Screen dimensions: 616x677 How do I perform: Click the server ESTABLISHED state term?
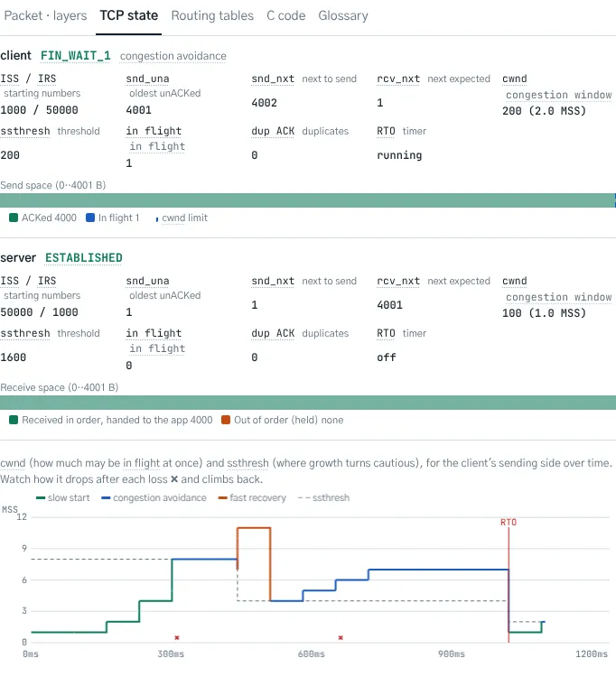(84, 258)
